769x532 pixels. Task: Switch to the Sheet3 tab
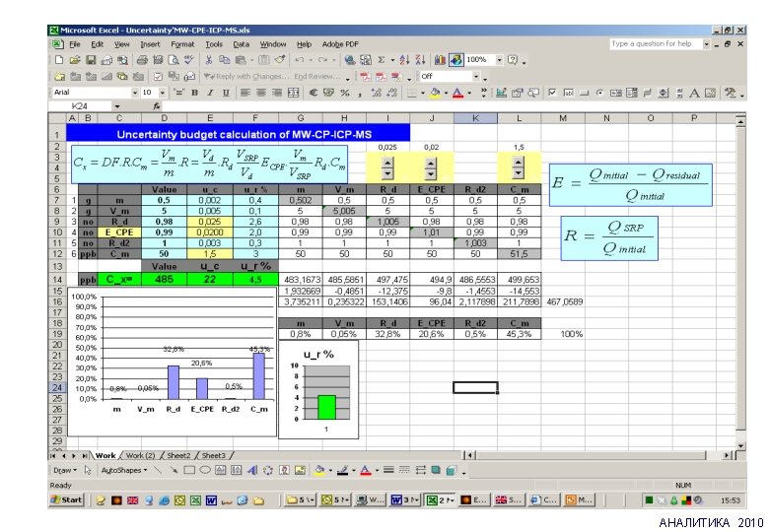pyautogui.click(x=213, y=455)
